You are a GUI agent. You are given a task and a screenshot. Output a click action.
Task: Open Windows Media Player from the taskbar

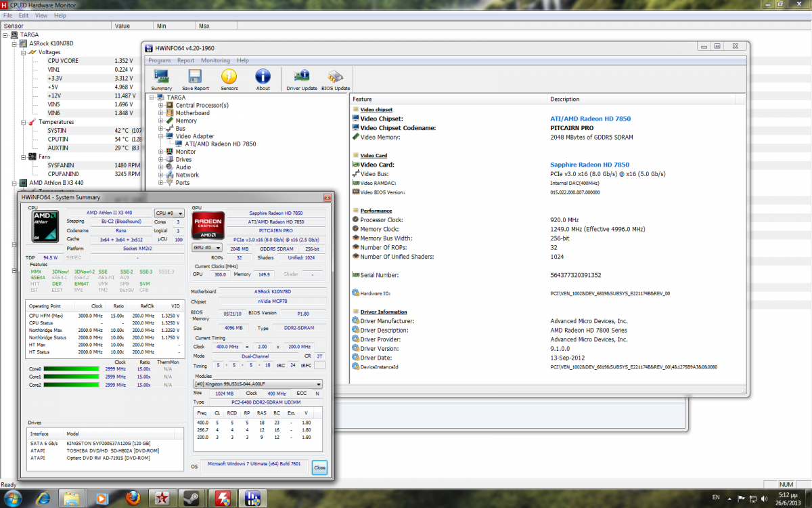pyautogui.click(x=101, y=499)
